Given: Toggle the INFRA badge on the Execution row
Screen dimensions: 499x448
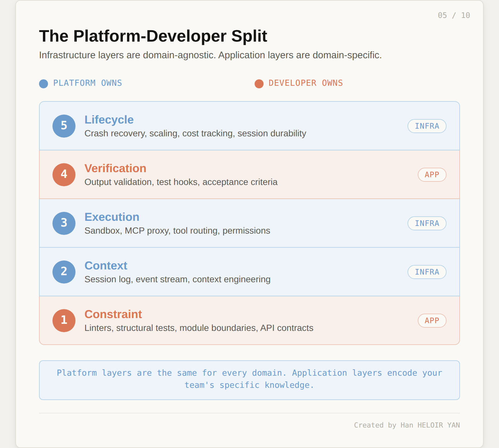Looking at the screenshot, I should pyautogui.click(x=427, y=223).
